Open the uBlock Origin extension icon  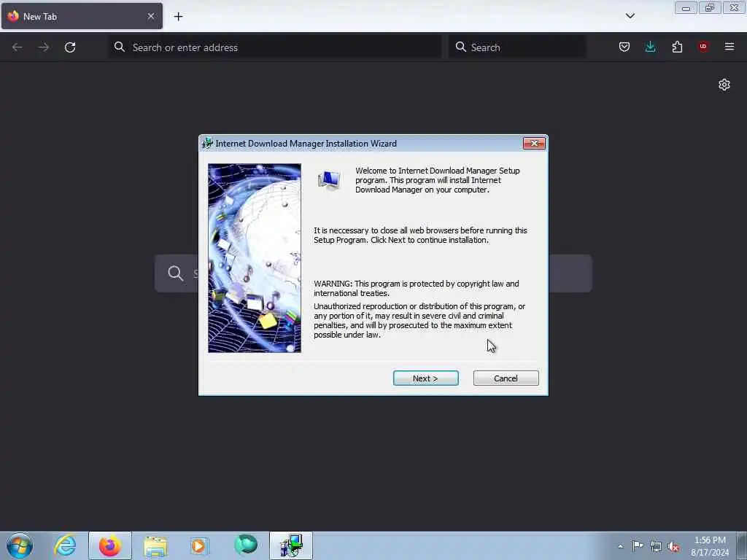point(703,47)
